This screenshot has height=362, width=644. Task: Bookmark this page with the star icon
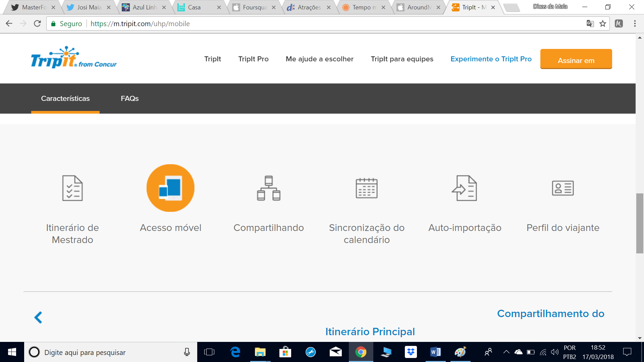[603, 23]
